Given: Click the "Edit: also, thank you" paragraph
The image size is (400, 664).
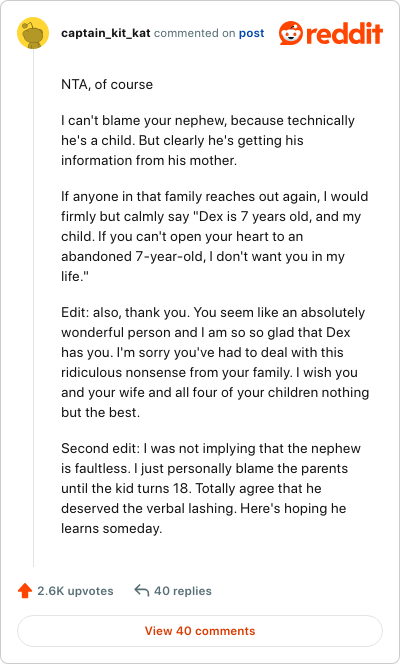Looking at the screenshot, I should pyautogui.click(x=215, y=362).
